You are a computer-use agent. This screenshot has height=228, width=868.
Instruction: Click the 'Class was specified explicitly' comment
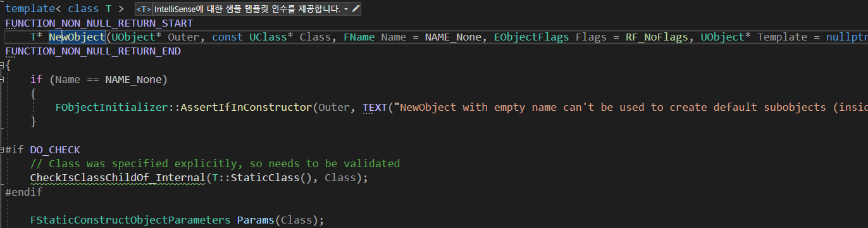click(x=215, y=164)
